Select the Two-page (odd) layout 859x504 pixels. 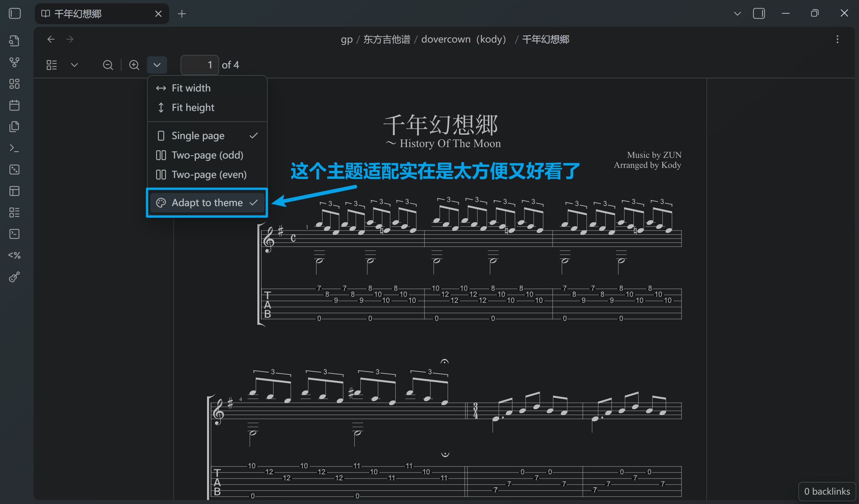click(207, 155)
